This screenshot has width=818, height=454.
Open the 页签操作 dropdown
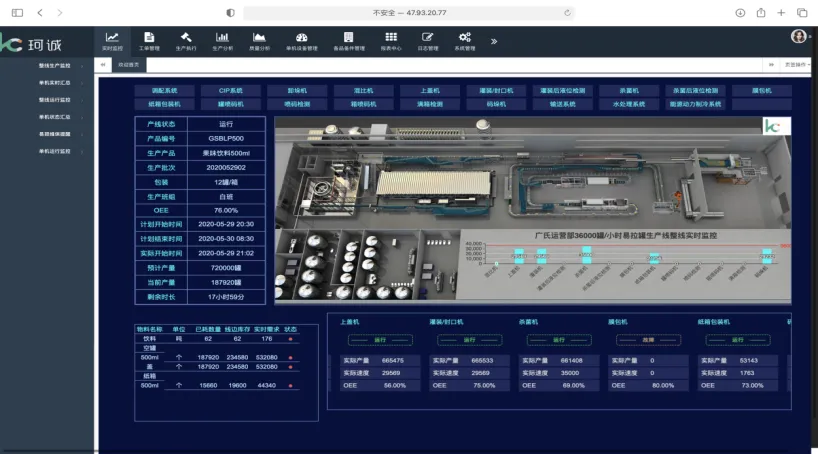796,64
